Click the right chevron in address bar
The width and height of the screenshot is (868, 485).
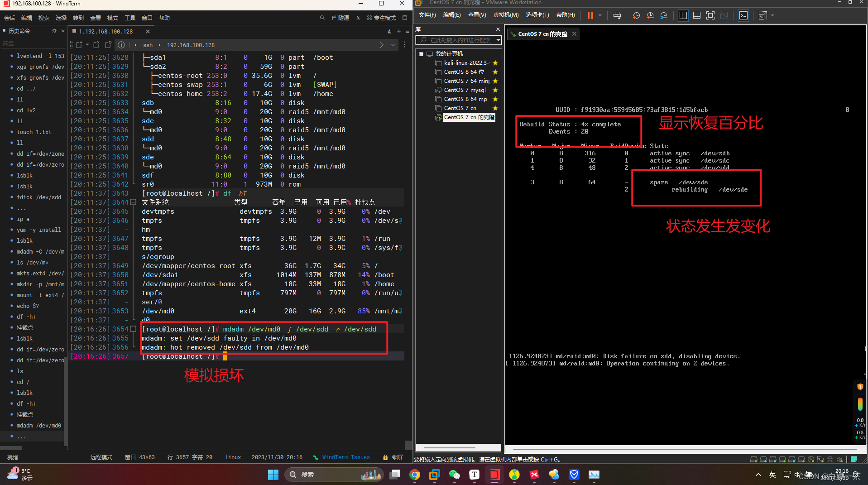[x=381, y=45]
